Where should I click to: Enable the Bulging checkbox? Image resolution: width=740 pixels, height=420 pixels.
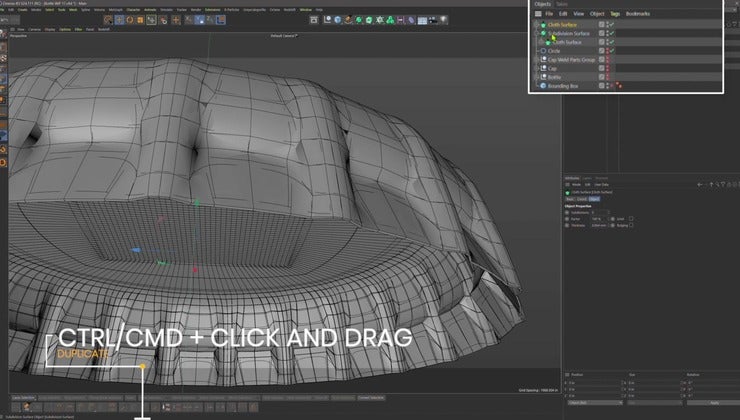(631, 225)
